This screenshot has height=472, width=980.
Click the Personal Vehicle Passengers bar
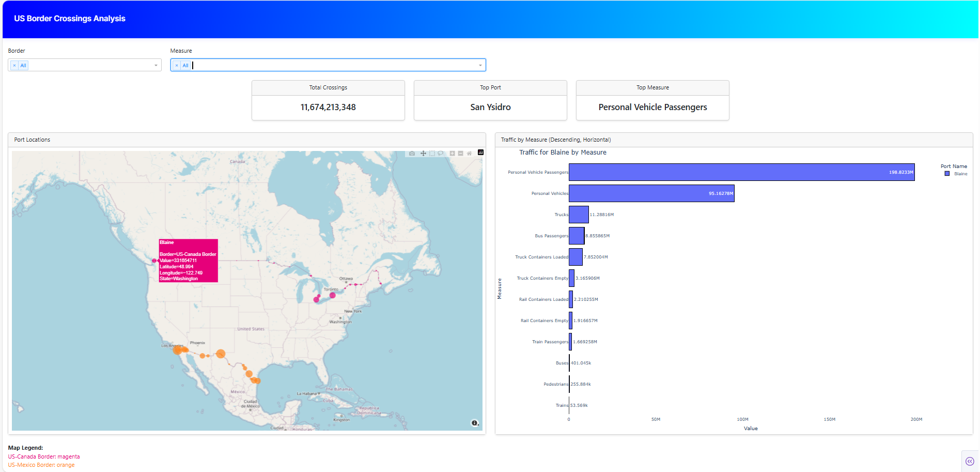tap(741, 172)
